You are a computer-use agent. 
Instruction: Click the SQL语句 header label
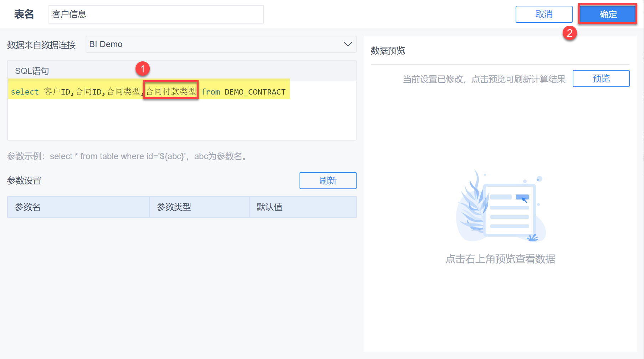[x=32, y=71]
